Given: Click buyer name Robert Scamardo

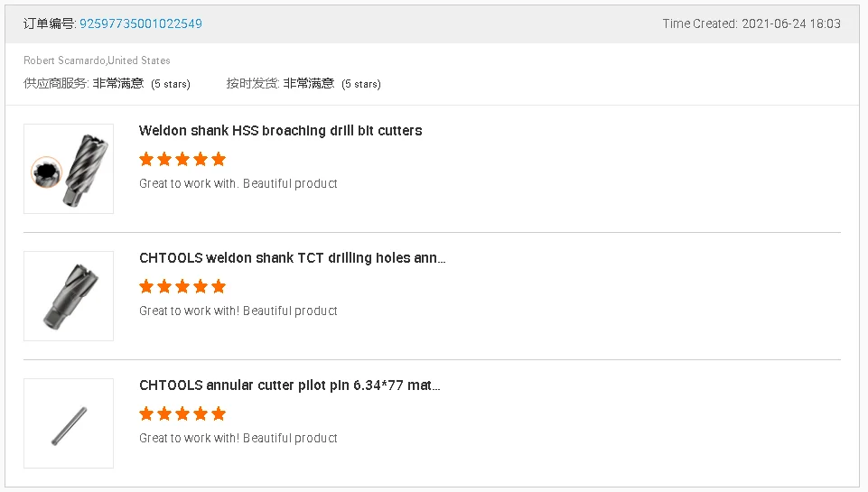Looking at the screenshot, I should coord(63,60).
